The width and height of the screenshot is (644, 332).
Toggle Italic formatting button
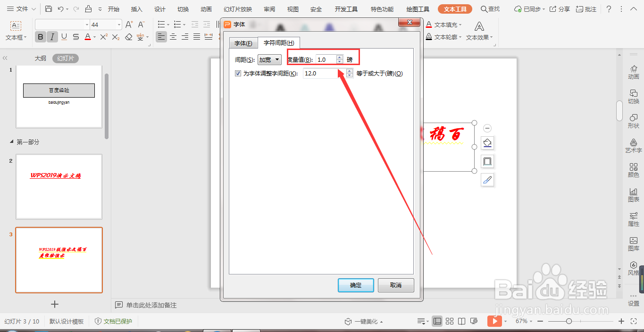click(52, 37)
